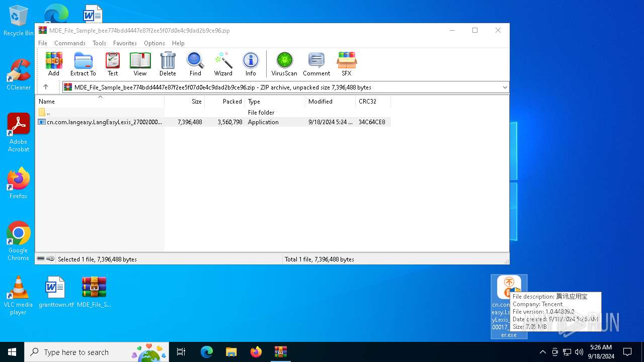Click the SFX toolbar icon

(347, 64)
